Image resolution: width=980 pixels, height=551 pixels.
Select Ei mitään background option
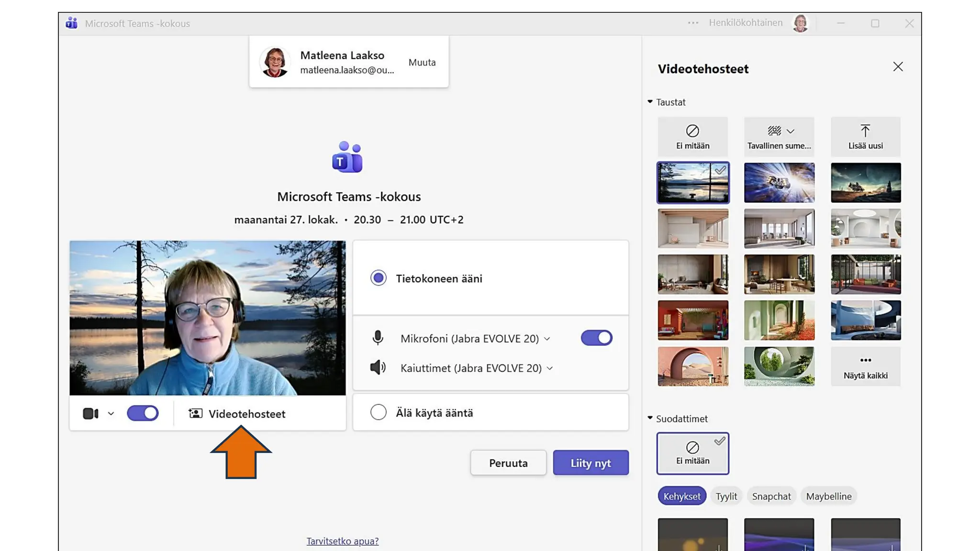692,137
